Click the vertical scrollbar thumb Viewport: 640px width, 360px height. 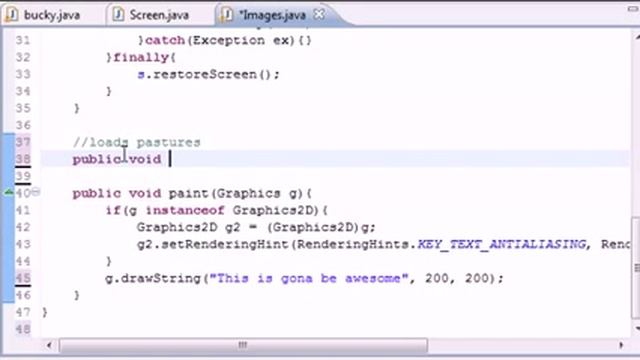tap(637, 267)
